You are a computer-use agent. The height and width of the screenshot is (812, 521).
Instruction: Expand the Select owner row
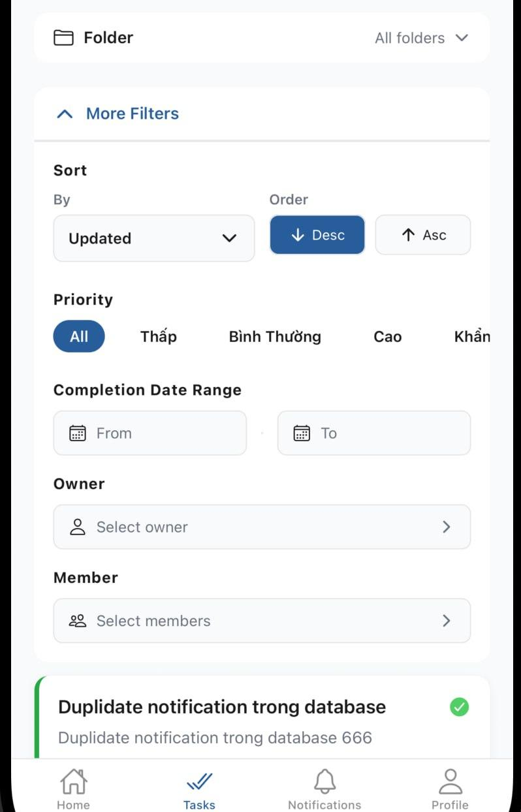pyautogui.click(x=447, y=527)
